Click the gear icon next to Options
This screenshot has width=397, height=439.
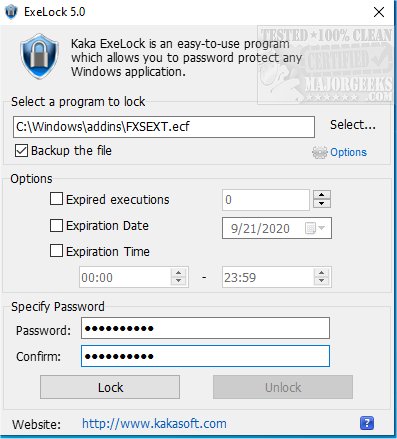[x=320, y=153]
